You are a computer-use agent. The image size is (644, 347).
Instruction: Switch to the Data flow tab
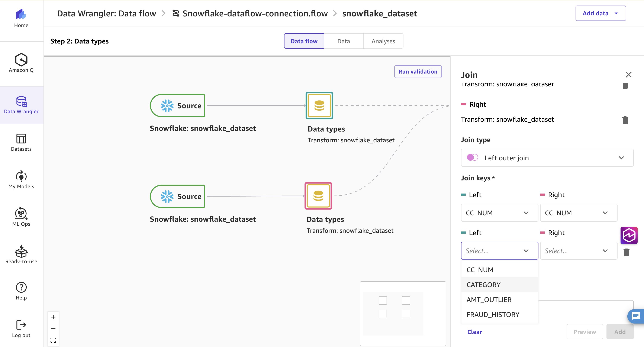tap(304, 41)
